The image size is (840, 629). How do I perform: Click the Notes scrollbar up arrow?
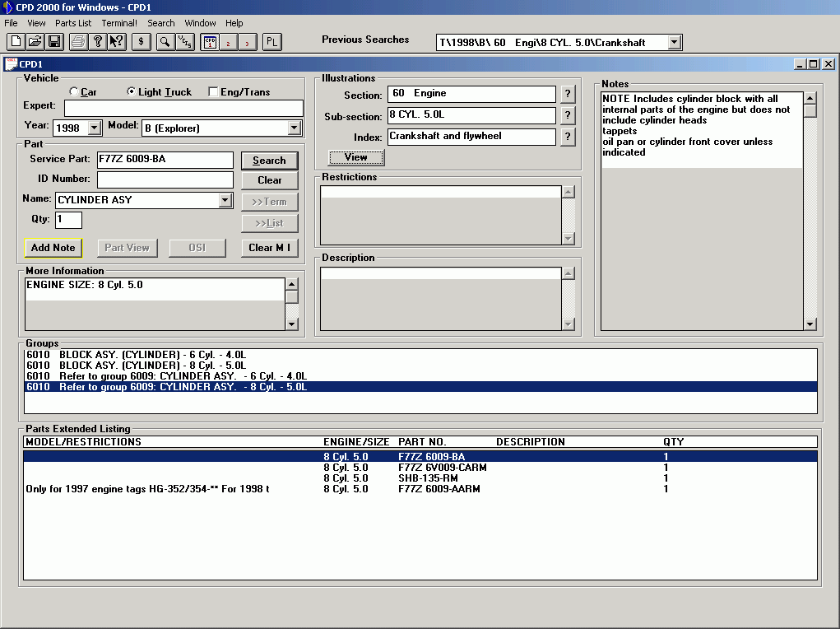810,98
